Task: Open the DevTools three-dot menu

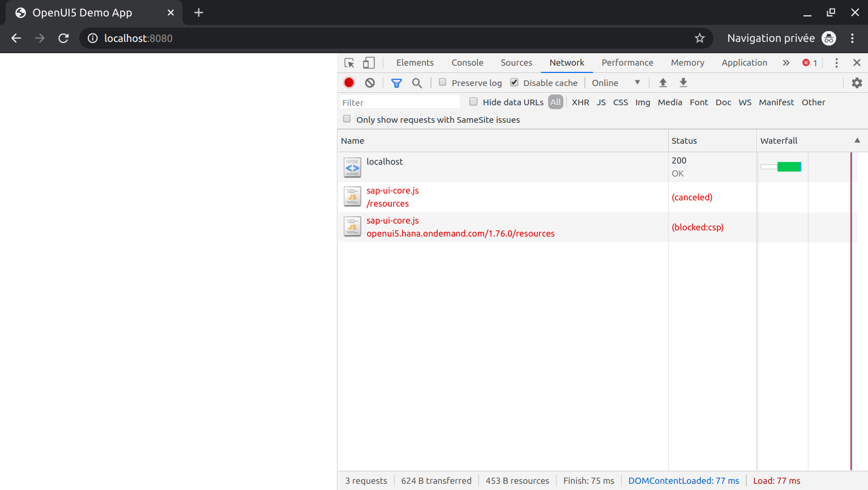Action: 836,63
